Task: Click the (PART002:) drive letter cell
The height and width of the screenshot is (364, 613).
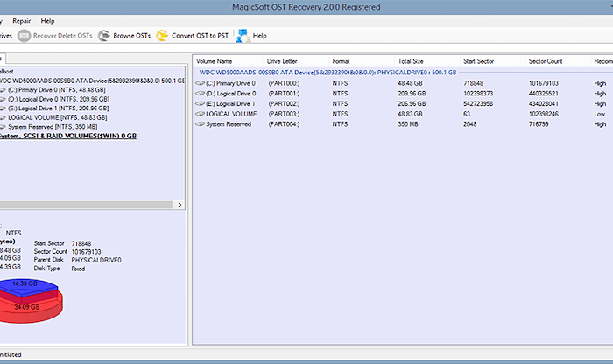Action: 284,103
